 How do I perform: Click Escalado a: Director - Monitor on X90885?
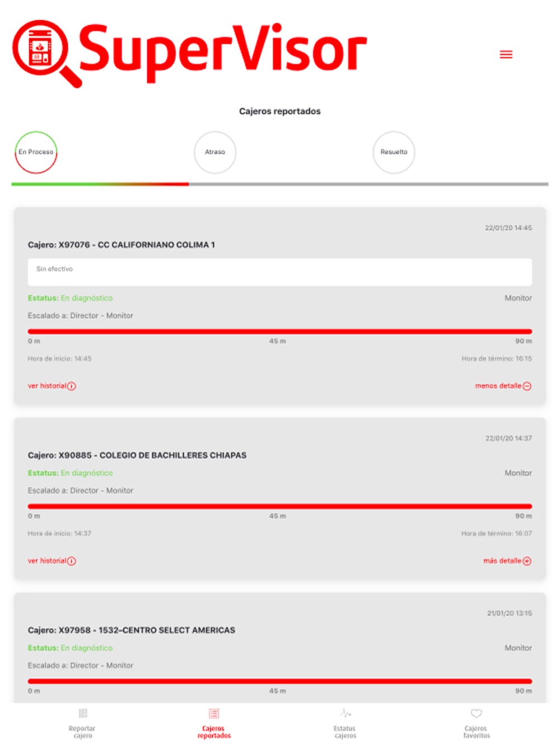pyautogui.click(x=81, y=490)
